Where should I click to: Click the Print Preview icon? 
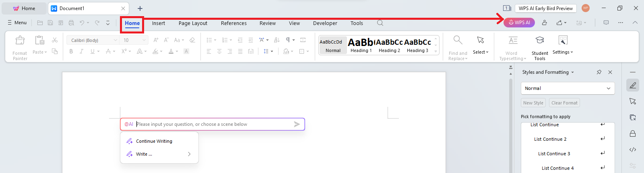pos(71,23)
